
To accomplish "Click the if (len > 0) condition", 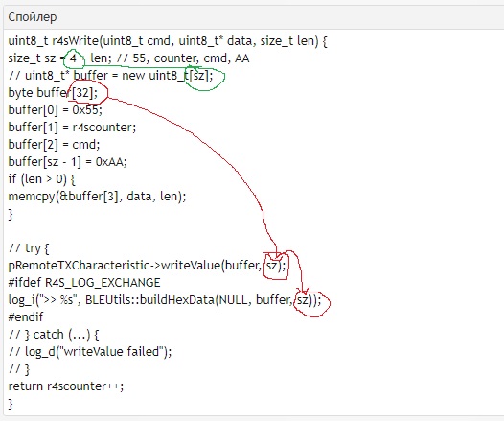I will click(x=41, y=179).
